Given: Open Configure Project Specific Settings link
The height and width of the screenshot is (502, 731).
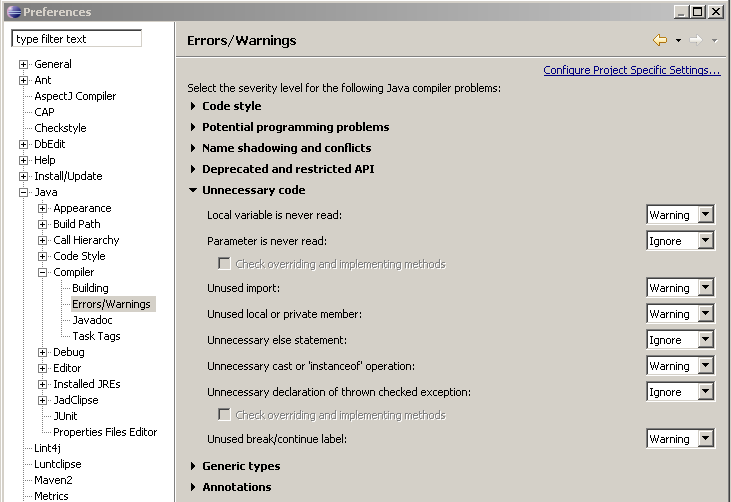Looking at the screenshot, I should [631, 70].
